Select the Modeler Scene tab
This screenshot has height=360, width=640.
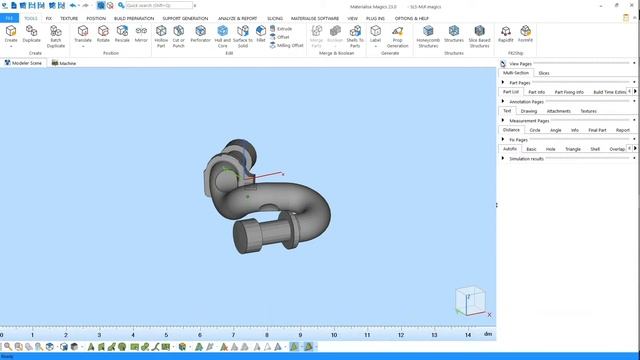(23, 63)
